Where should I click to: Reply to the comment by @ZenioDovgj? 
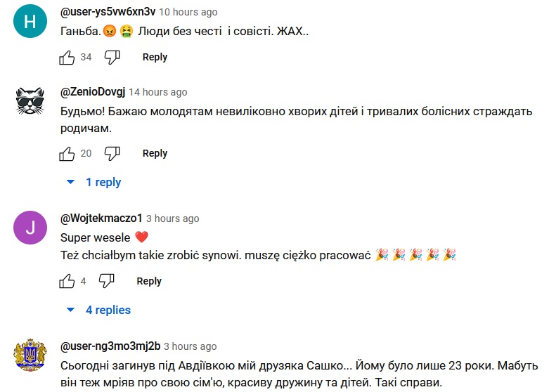point(155,154)
